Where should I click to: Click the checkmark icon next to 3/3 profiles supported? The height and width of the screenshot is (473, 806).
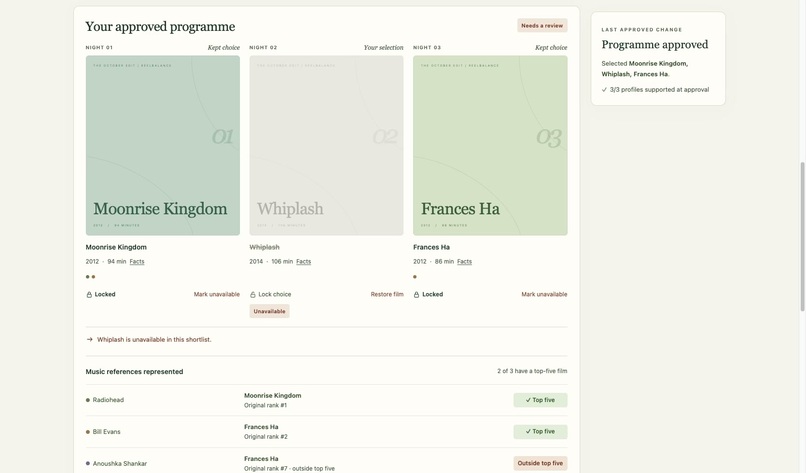604,89
